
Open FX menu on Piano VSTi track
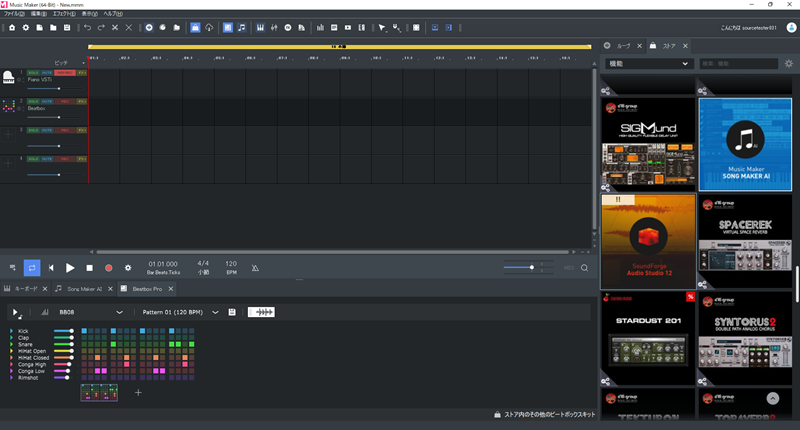coord(82,73)
